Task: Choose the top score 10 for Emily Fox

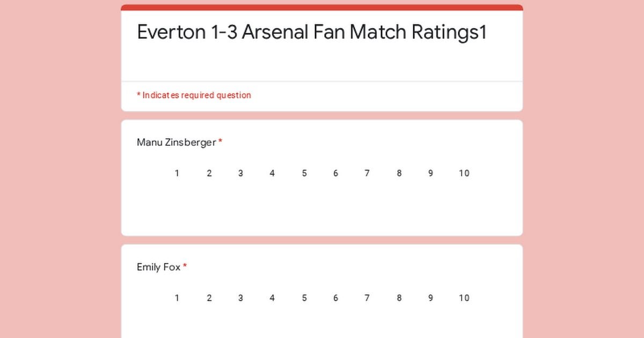Action: tap(464, 298)
